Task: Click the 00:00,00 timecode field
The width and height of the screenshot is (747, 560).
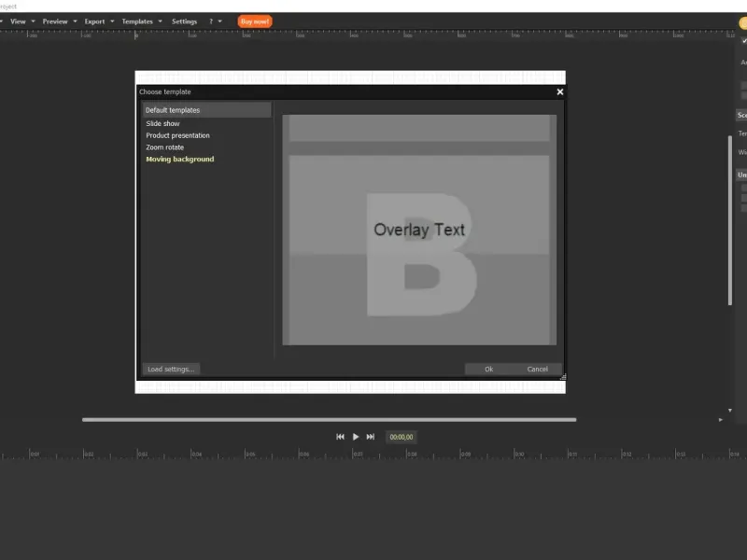Action: [402, 437]
